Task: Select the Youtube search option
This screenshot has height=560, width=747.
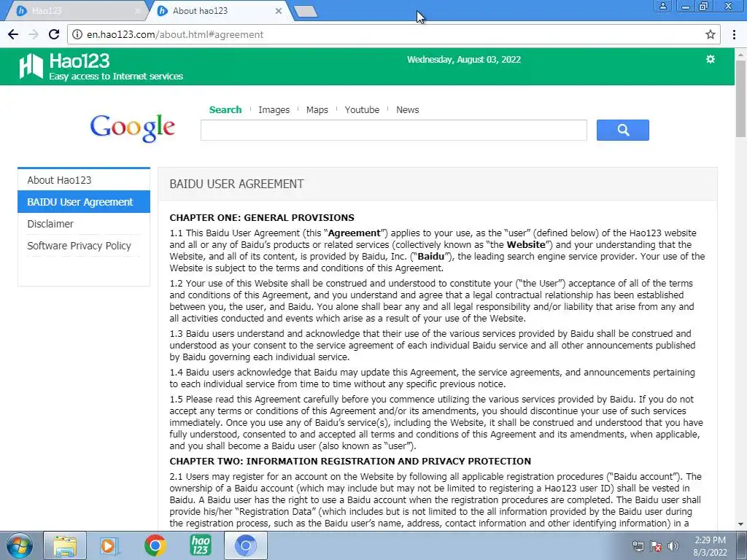Action: click(362, 109)
